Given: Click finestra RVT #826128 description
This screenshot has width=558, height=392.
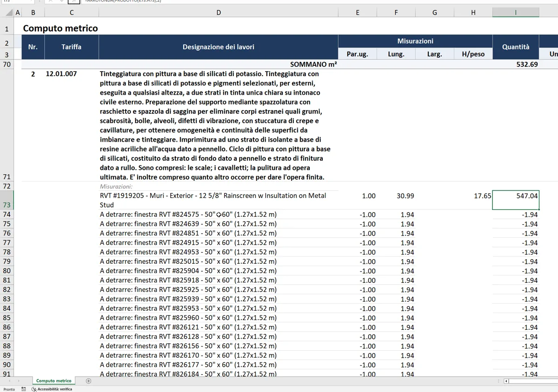Looking at the screenshot, I should (x=188, y=337).
